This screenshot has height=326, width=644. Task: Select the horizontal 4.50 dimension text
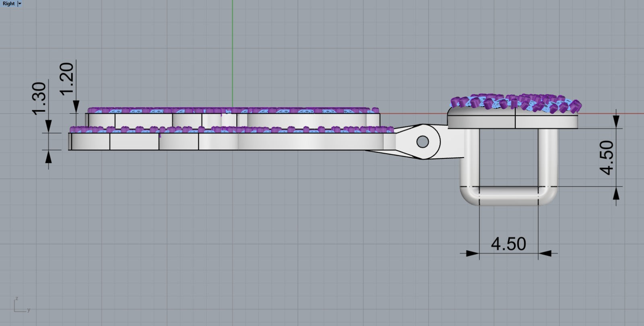(509, 244)
